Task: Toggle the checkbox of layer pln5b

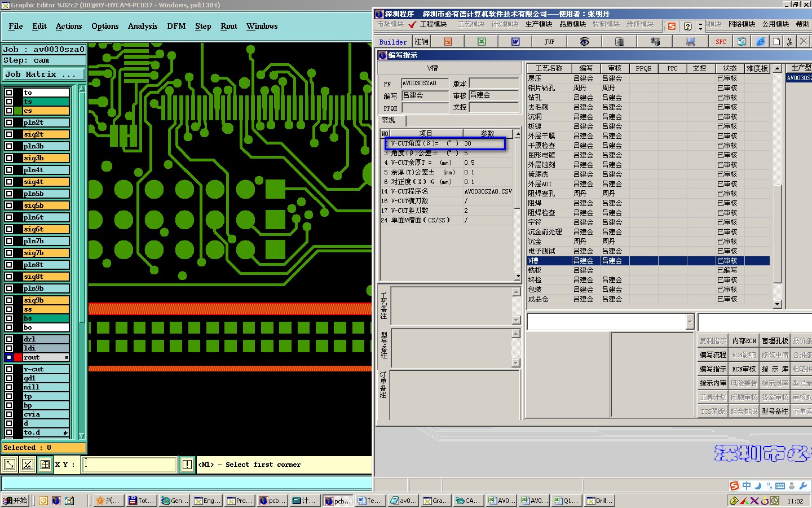Action: tap(9, 194)
